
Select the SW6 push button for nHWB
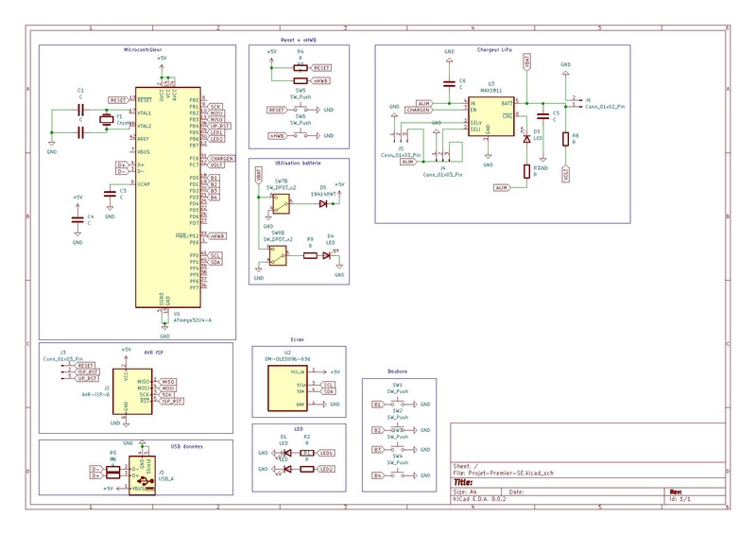pos(301,135)
